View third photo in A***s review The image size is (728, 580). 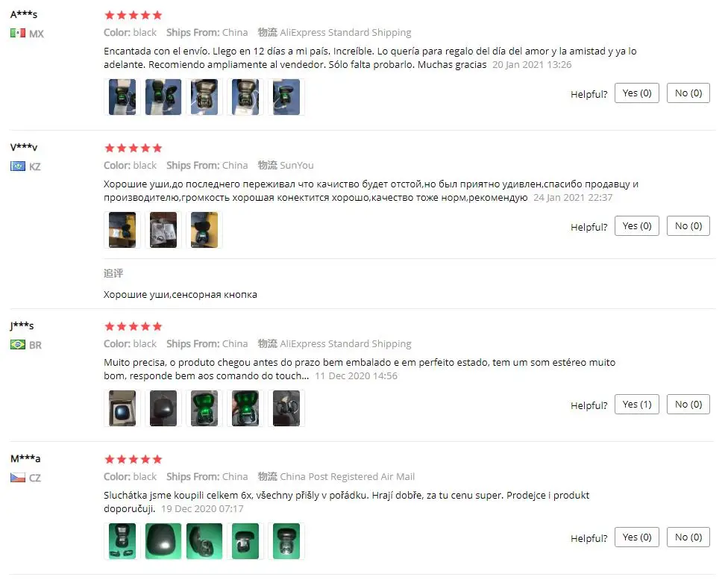tap(204, 97)
